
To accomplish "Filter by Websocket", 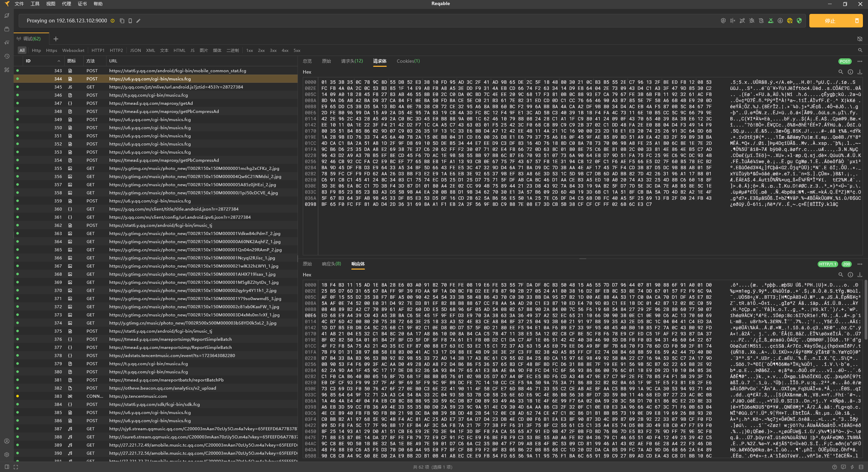I will point(73,50).
